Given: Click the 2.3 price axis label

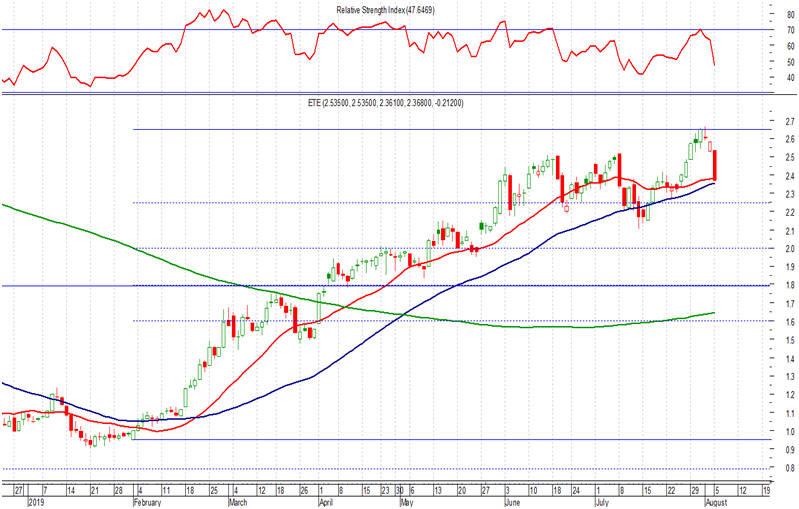Looking at the screenshot, I should point(790,194).
